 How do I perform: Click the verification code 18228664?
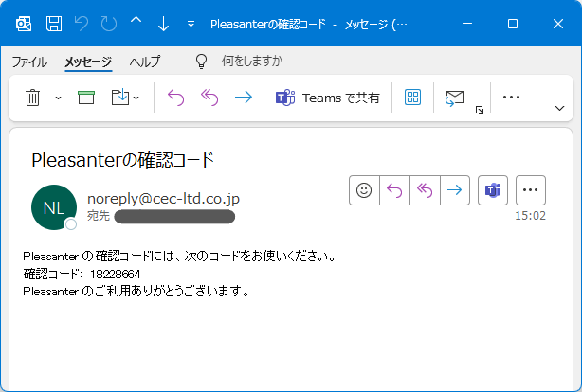(x=115, y=275)
